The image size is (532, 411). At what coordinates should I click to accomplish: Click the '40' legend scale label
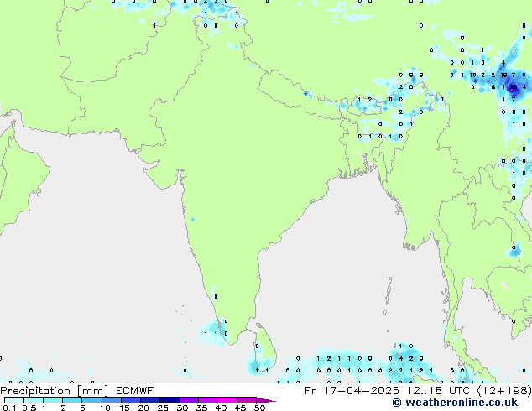tap(221, 408)
